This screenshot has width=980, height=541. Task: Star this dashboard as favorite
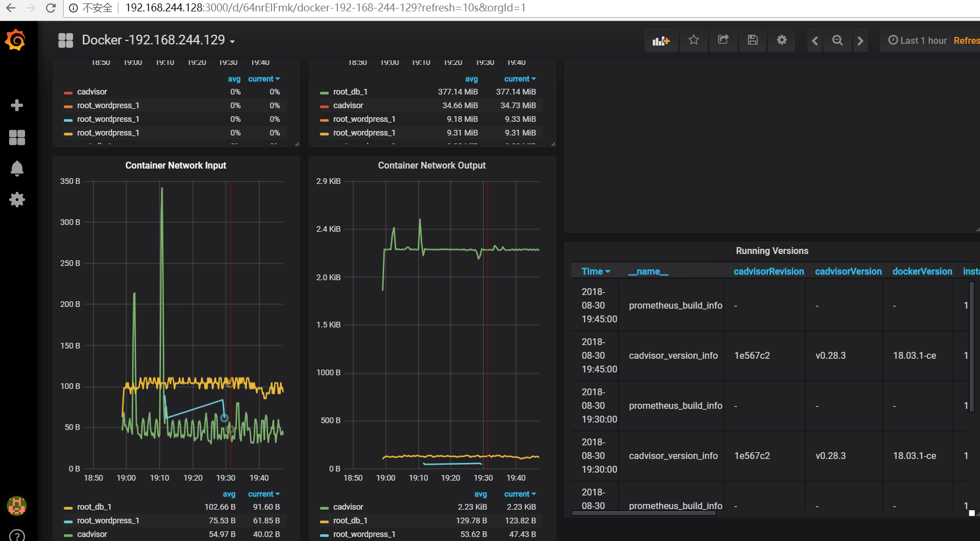tap(694, 40)
